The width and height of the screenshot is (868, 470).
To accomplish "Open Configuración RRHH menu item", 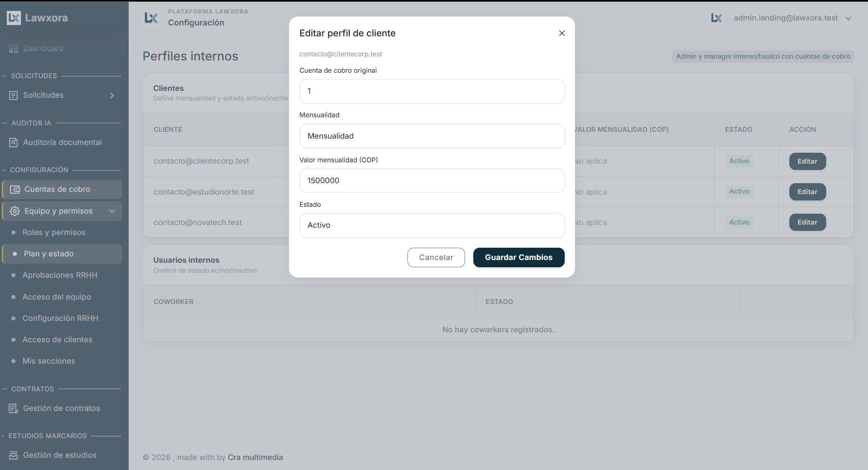I will point(60,319).
